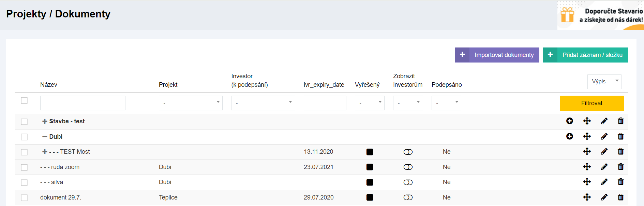
Task: Click the ivr_expiry_date column header
Action: point(324,85)
